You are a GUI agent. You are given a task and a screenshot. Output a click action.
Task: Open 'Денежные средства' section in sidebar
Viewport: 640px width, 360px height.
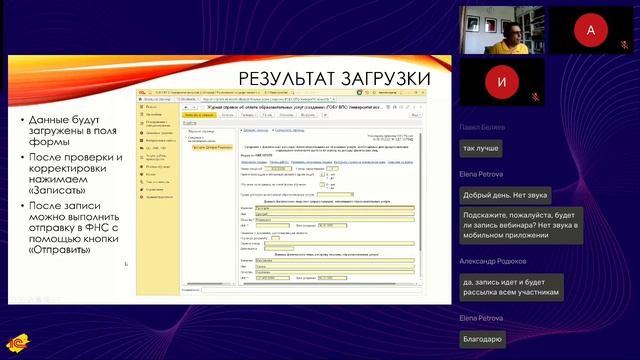(159, 133)
